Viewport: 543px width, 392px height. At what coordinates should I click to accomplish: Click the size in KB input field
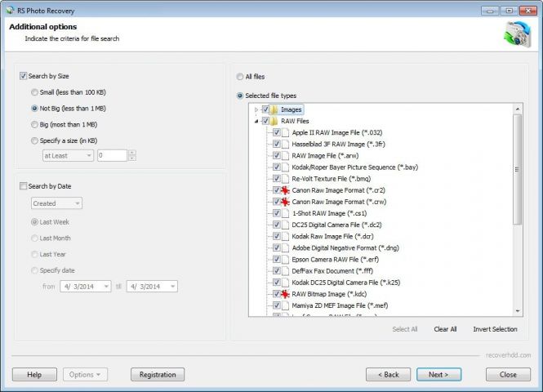click(x=113, y=155)
